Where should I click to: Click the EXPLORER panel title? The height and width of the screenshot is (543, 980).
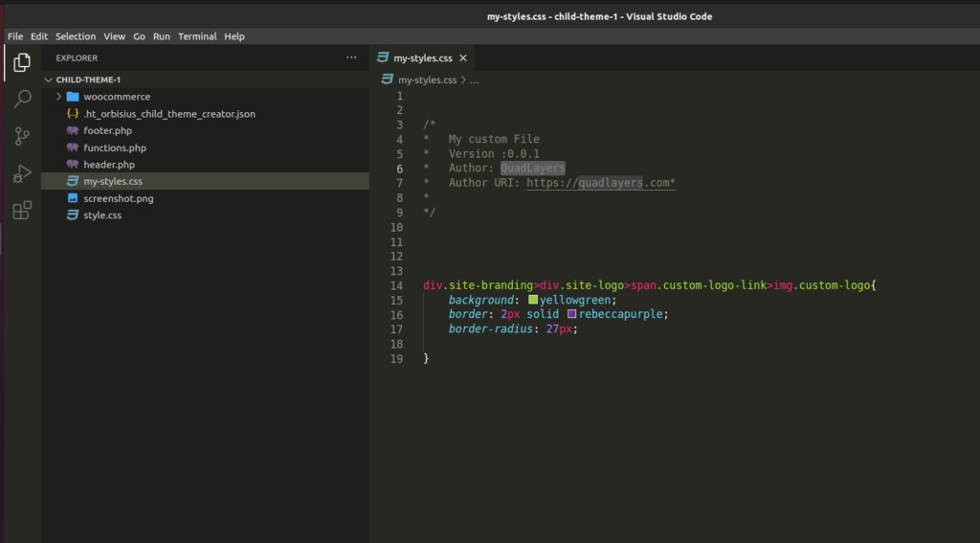[x=77, y=57]
